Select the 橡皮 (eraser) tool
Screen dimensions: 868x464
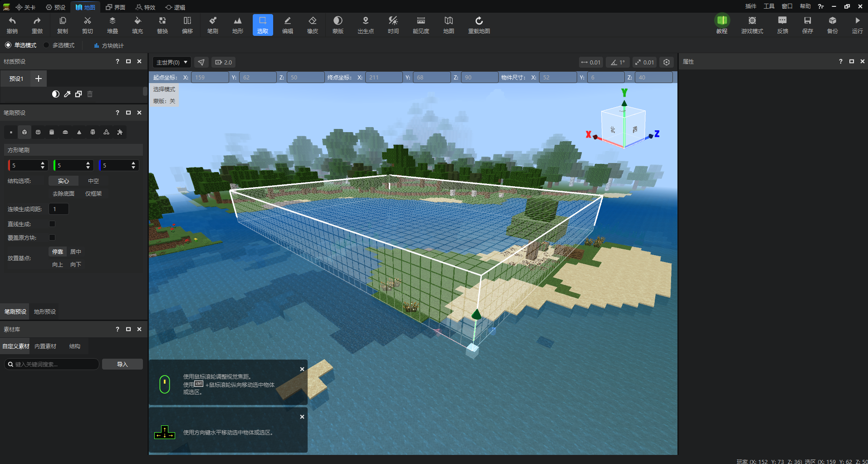[x=313, y=25]
